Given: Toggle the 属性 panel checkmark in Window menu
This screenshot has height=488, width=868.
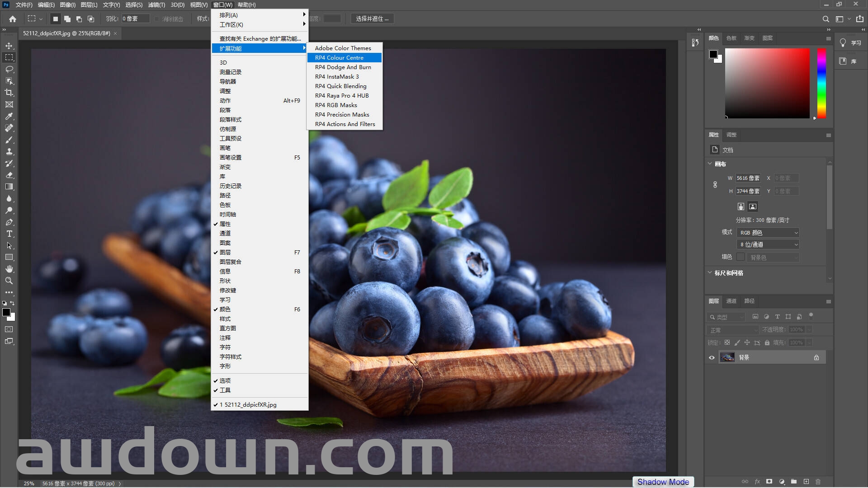Looking at the screenshot, I should [225, 224].
